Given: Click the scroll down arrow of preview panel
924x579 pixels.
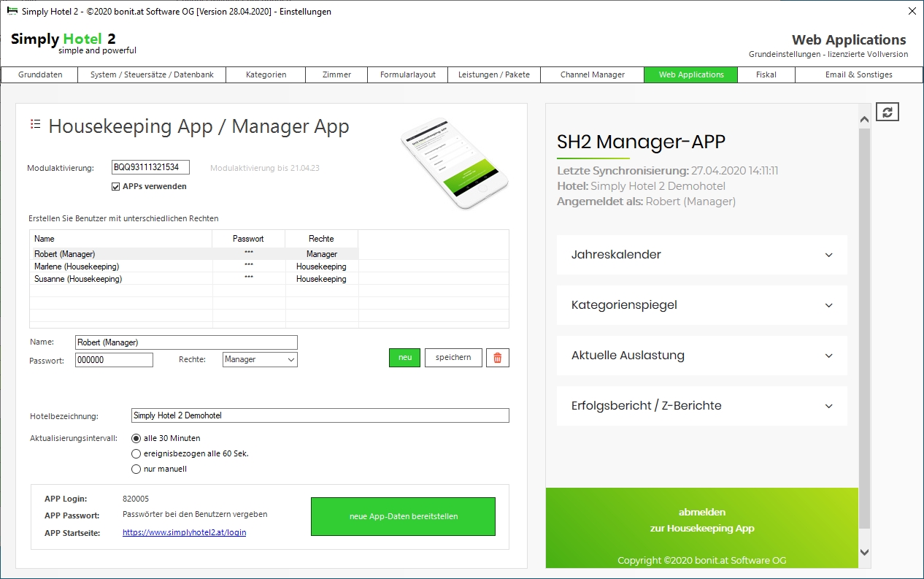Looking at the screenshot, I should tap(864, 552).
